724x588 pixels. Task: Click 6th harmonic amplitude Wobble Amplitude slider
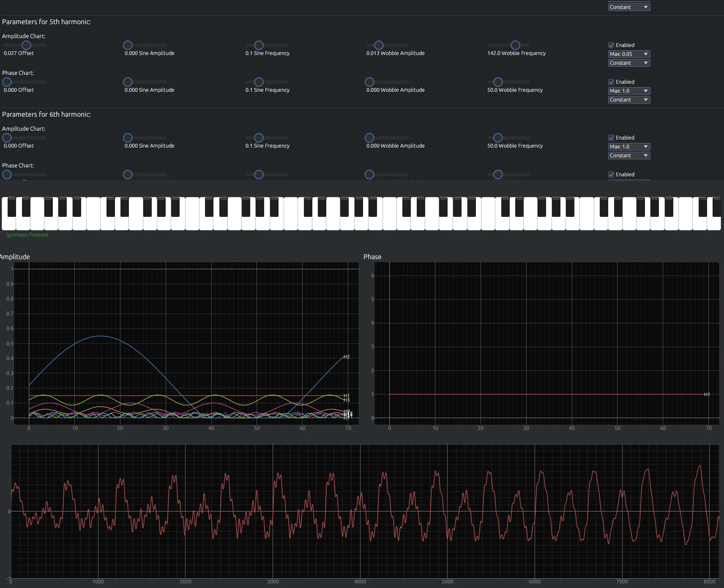[x=387, y=138]
